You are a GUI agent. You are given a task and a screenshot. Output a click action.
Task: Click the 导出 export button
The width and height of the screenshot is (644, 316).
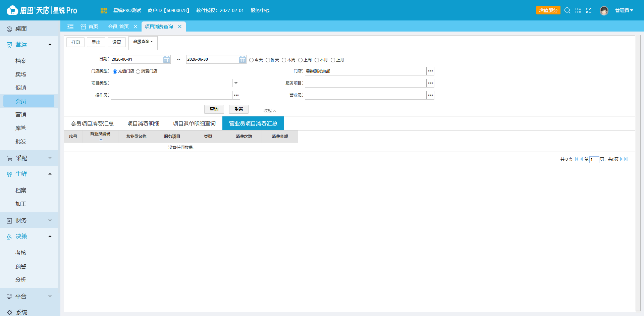96,42
